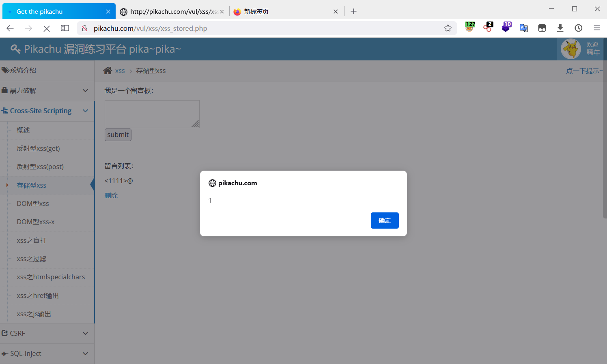Click the 留言列表: heading text
Viewport: 607px width, 364px height.
[x=119, y=166]
